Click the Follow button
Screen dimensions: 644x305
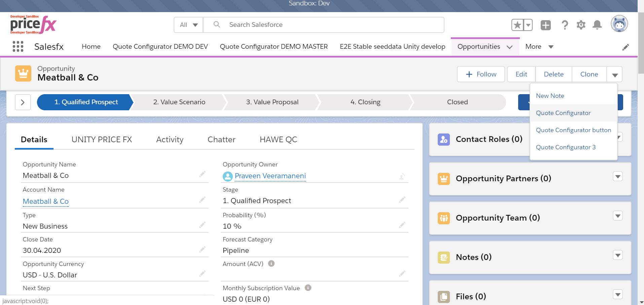[481, 74]
